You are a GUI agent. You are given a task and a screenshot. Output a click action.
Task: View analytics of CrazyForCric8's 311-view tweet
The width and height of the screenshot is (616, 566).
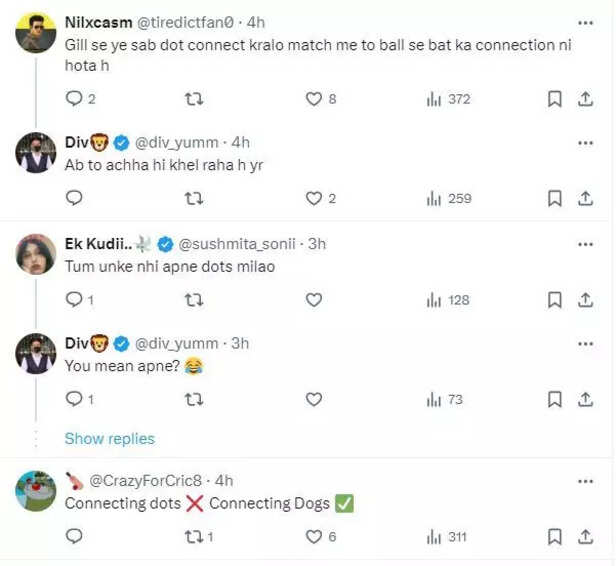coord(434,537)
